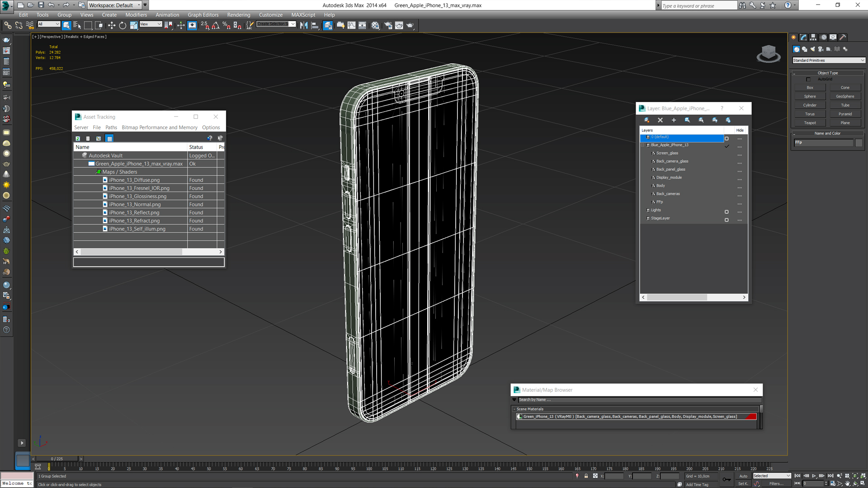Open Modify panel tab icon
The height and width of the screenshot is (488, 868).
[803, 38]
